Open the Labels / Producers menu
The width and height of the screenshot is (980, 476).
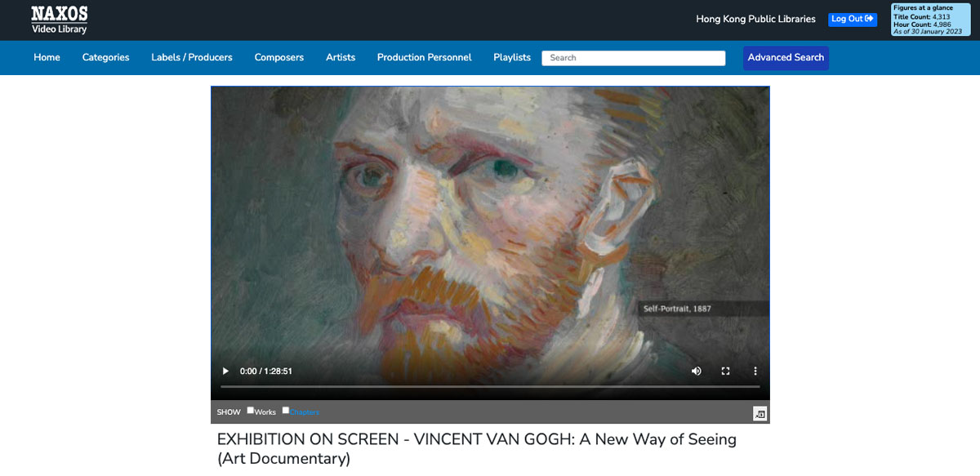pyautogui.click(x=192, y=57)
